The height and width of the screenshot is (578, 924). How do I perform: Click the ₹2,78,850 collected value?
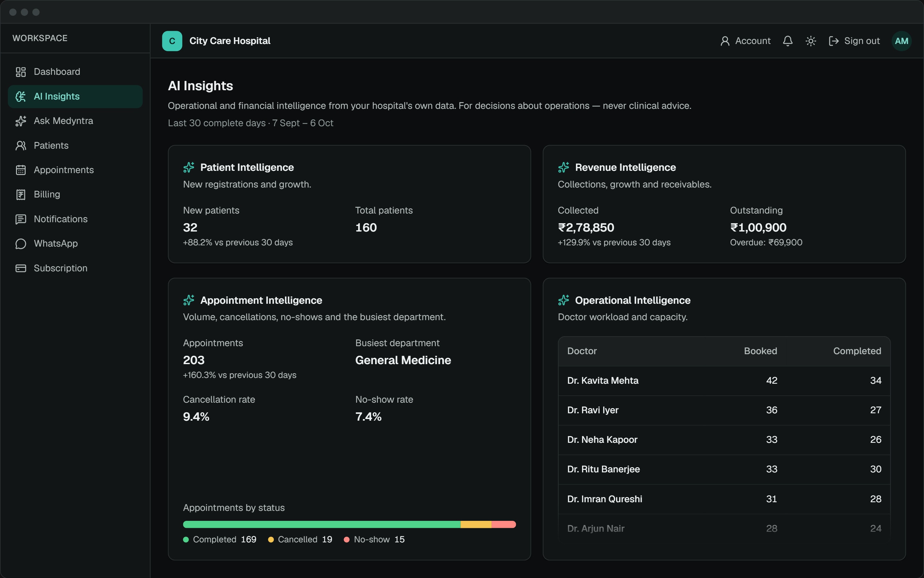[586, 227]
